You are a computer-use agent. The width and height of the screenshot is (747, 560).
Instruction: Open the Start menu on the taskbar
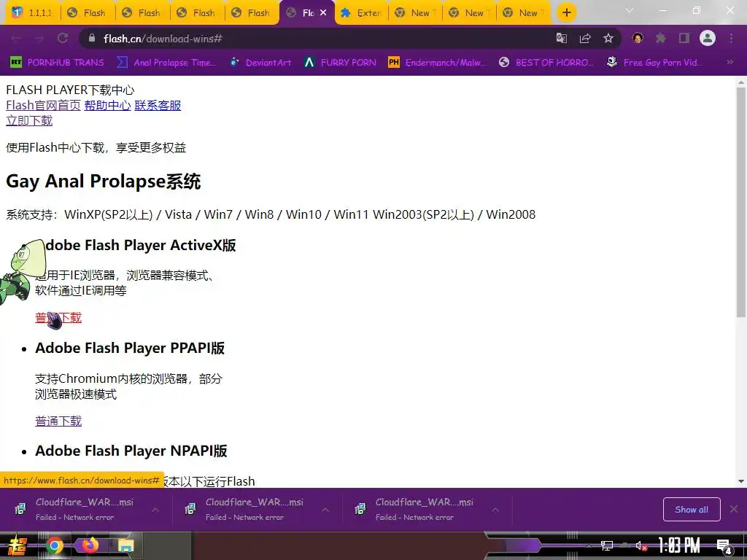point(17,545)
